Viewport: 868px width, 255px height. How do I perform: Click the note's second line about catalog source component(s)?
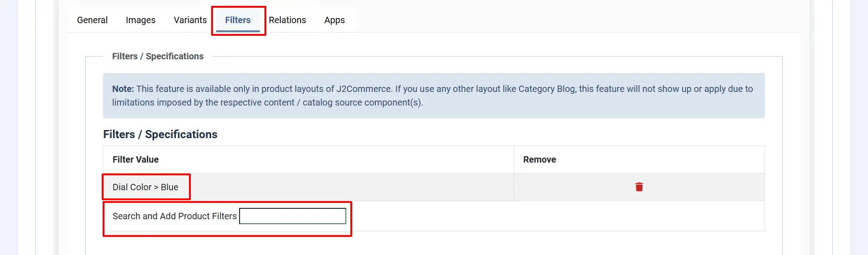pos(268,102)
